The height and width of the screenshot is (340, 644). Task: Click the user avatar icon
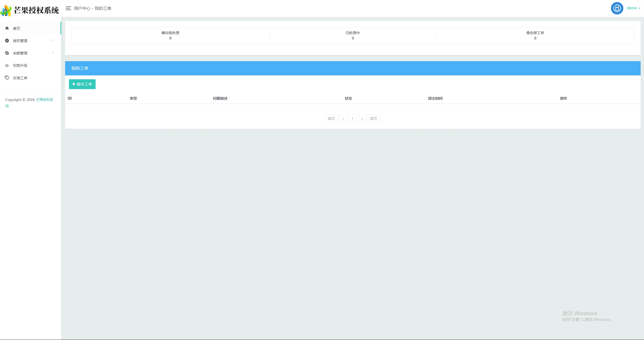point(617,8)
